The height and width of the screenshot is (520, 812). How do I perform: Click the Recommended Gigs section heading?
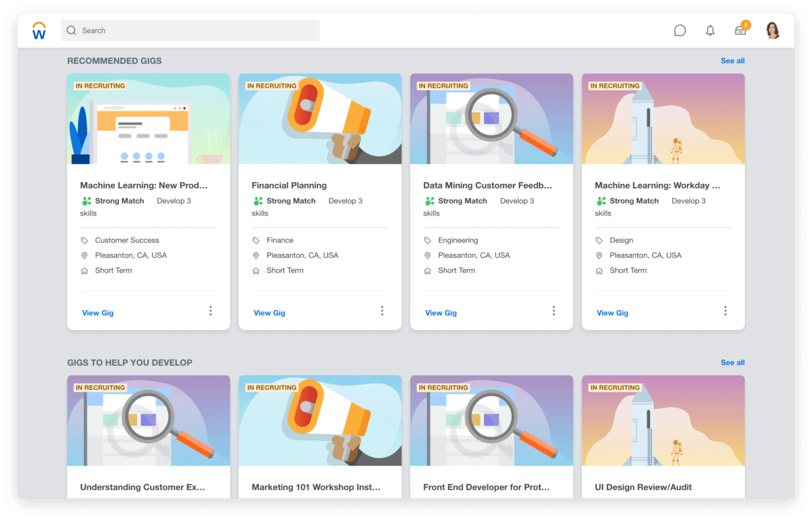point(114,61)
